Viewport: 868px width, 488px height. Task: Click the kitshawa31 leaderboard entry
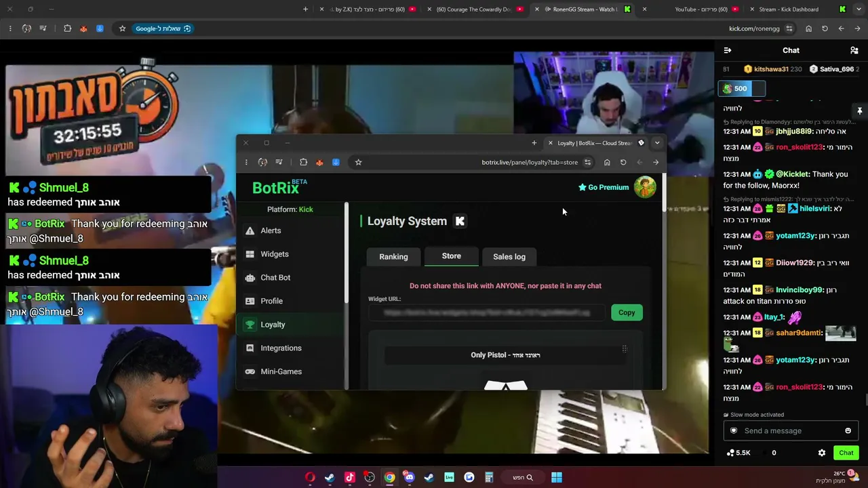773,69
